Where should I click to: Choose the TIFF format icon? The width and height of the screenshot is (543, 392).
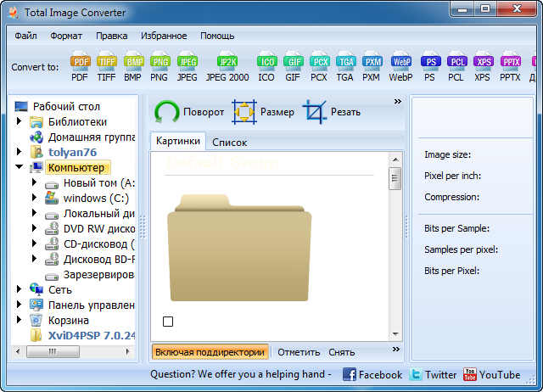(107, 66)
